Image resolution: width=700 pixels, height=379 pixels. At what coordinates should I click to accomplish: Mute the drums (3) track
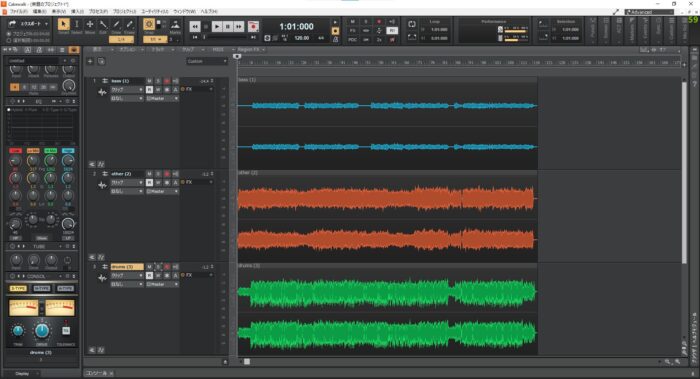click(x=149, y=267)
